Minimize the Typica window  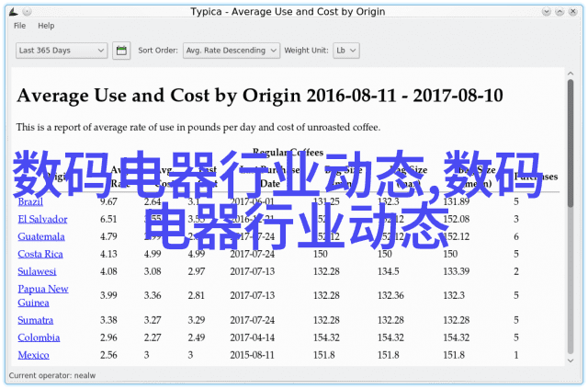[x=546, y=12]
